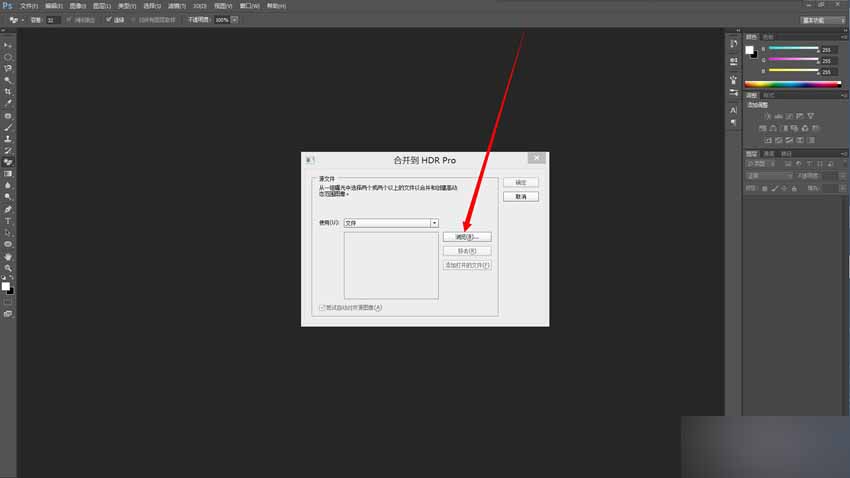Select the Eyedropper tool

[x=8, y=103]
